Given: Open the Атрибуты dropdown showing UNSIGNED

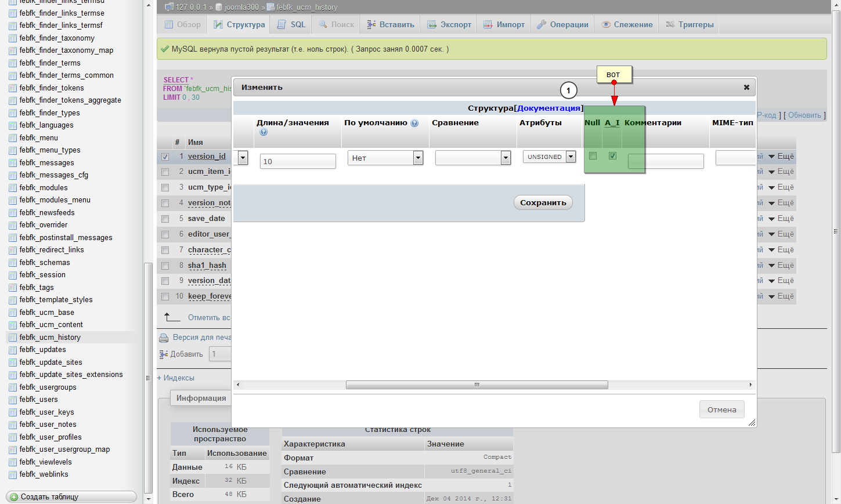Looking at the screenshot, I should [x=549, y=157].
